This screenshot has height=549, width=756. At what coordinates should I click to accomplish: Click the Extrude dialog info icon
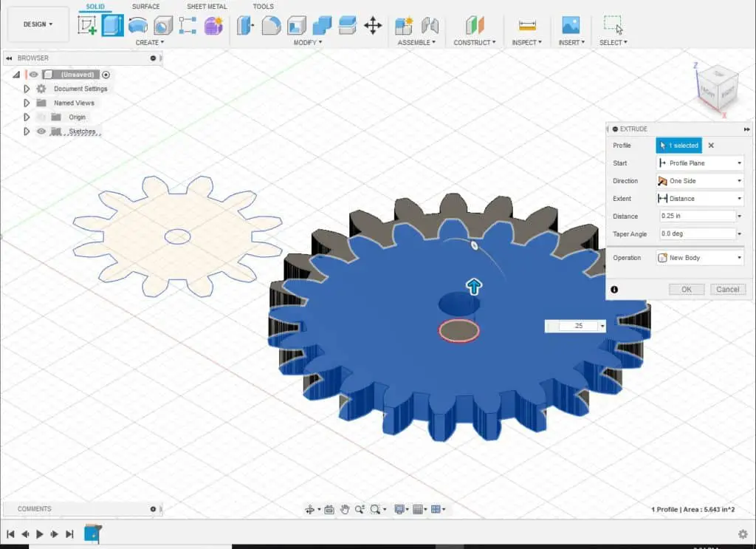click(614, 290)
